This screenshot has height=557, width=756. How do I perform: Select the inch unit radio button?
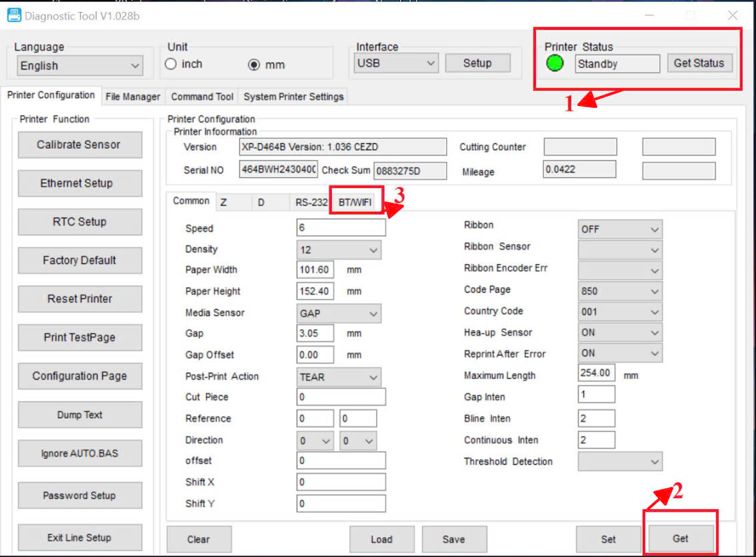coord(171,64)
